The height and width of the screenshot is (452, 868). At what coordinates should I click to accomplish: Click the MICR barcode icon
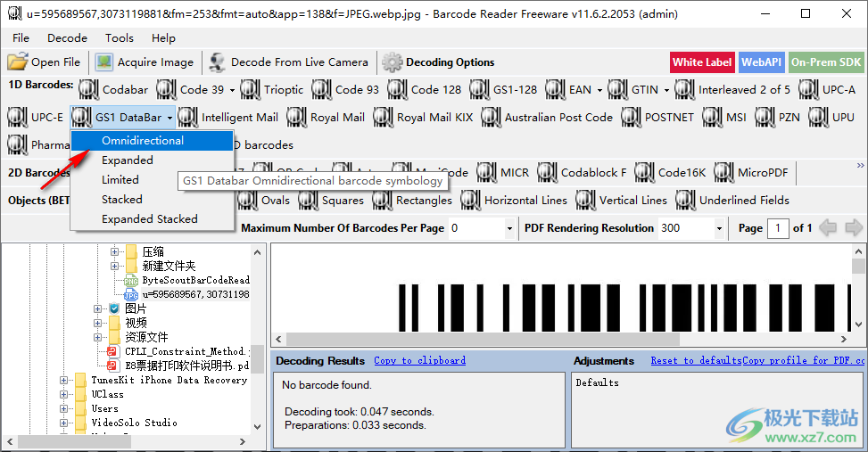coord(486,173)
